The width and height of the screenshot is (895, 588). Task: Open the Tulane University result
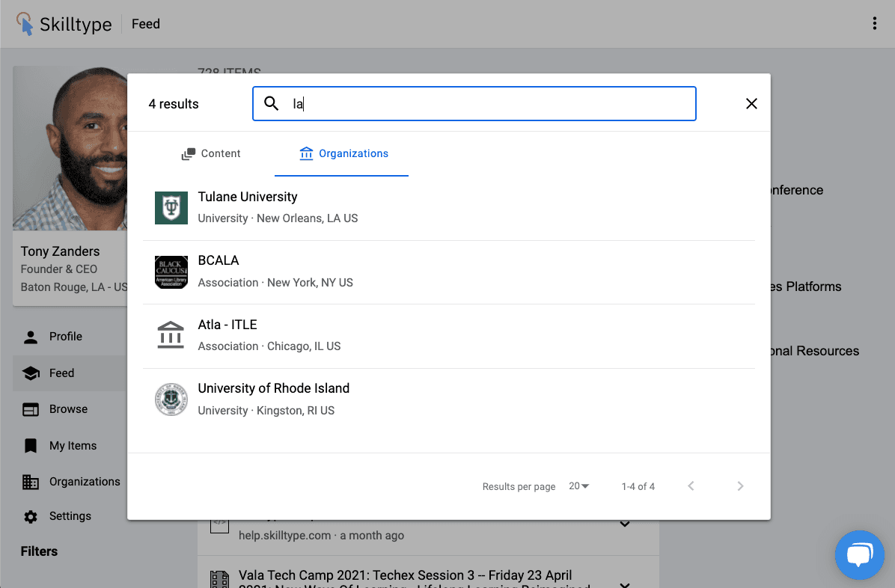[449, 208]
